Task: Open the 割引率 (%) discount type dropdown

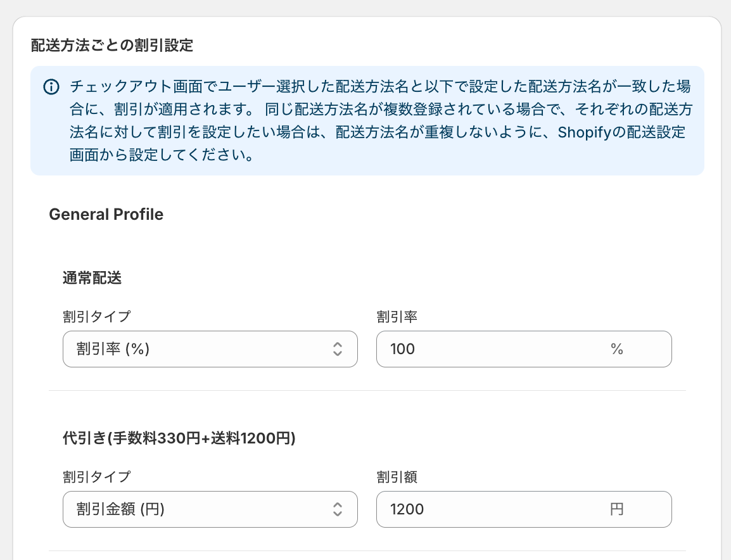Action: pos(210,348)
